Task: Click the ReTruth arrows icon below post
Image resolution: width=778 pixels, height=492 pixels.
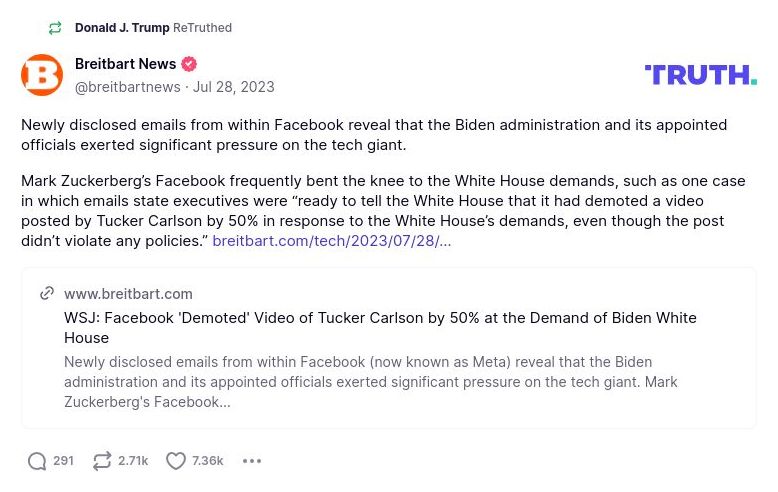Action: (x=102, y=461)
